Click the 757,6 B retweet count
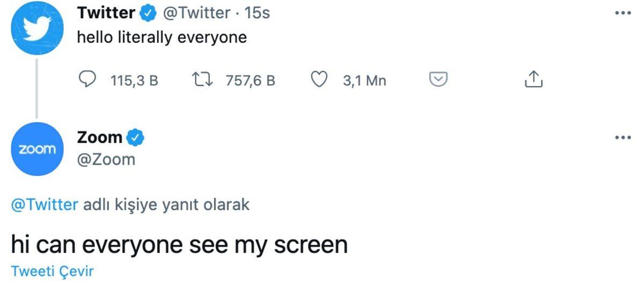The height and width of the screenshot is (281, 644). [x=251, y=80]
